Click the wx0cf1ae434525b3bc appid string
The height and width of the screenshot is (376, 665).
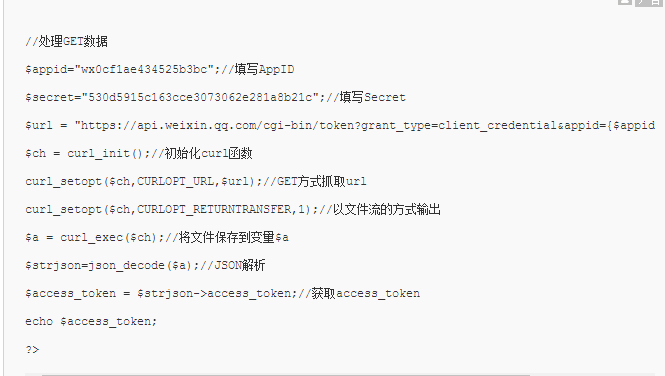point(144,69)
